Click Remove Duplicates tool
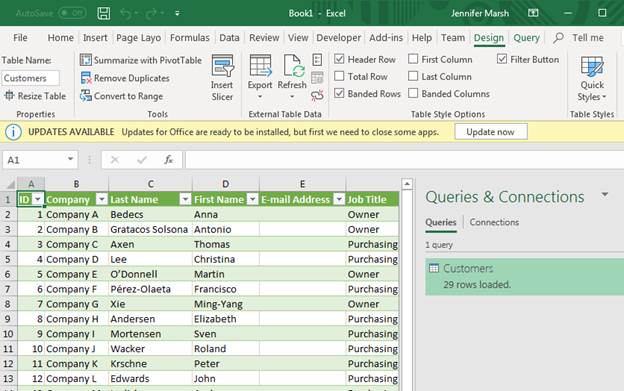Screen dimensions: 624x391 pos(125,78)
